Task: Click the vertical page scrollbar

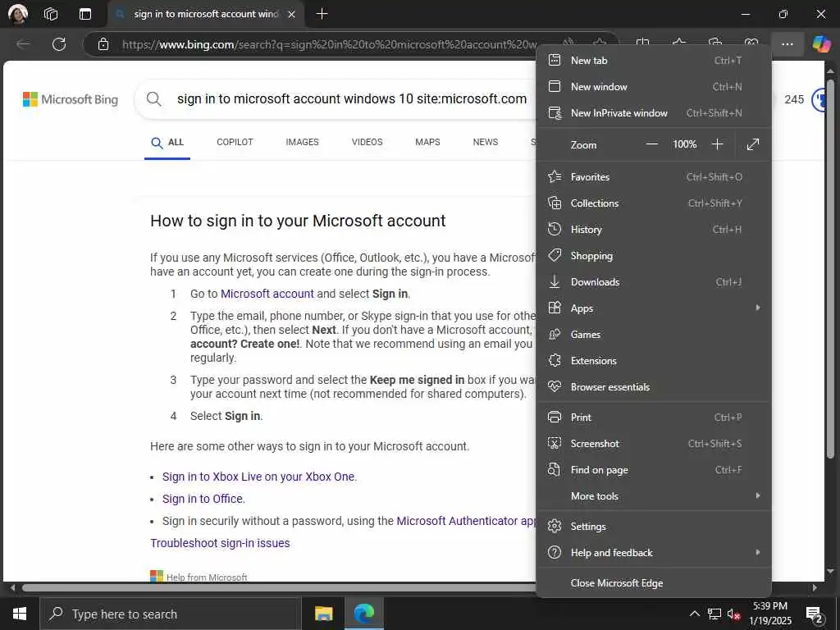Action: pyautogui.click(x=830, y=269)
